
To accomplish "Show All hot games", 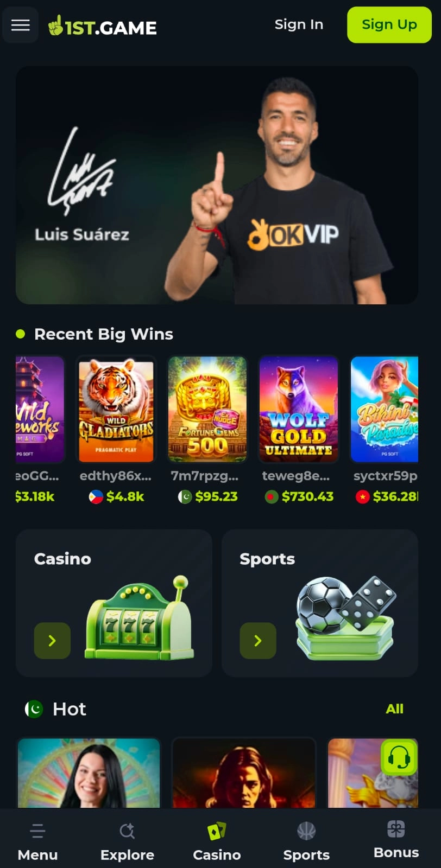I will (394, 709).
